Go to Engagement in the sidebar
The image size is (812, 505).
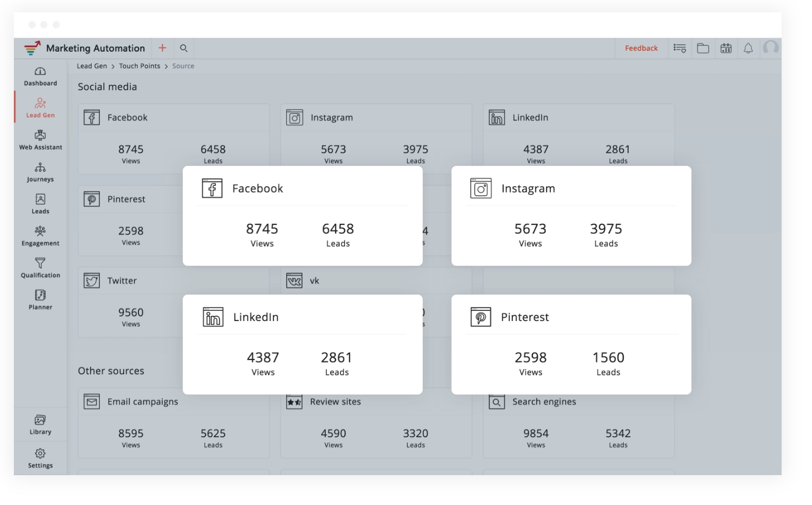tap(40, 236)
